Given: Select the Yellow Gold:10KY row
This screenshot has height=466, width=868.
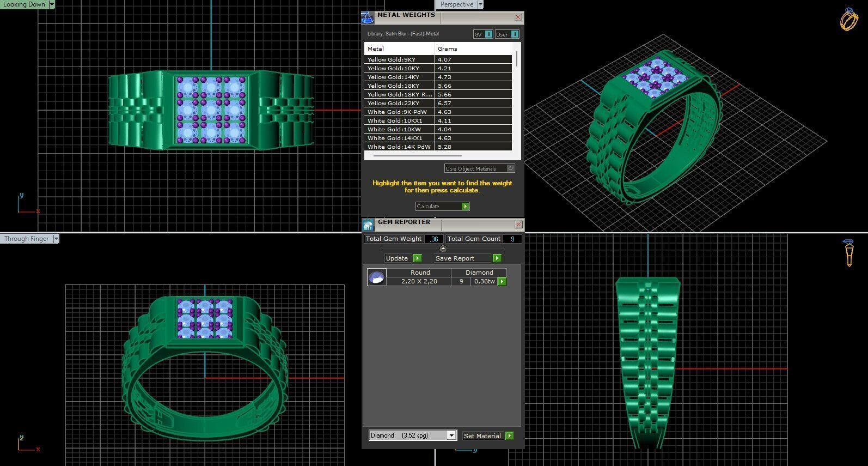Looking at the screenshot, I should (x=438, y=68).
